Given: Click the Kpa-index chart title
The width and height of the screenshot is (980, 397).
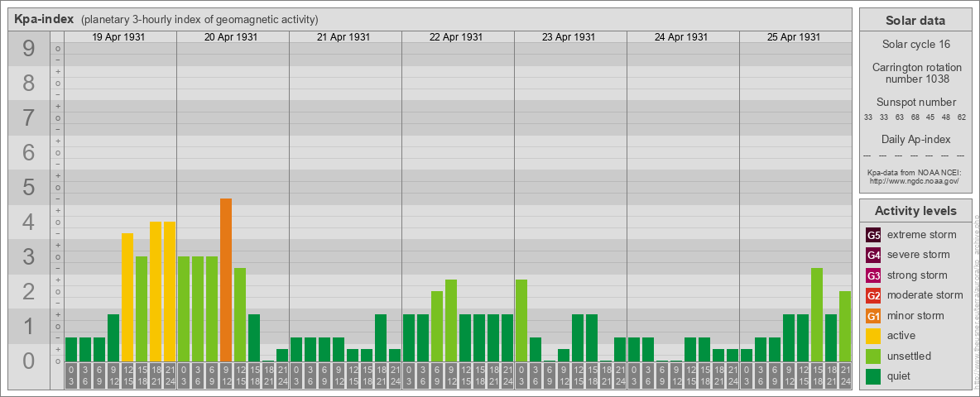Looking at the screenshot, I should 45,19.
